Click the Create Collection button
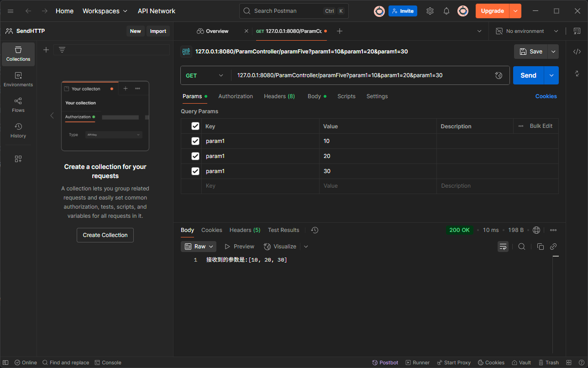The image size is (588, 368). coord(105,235)
